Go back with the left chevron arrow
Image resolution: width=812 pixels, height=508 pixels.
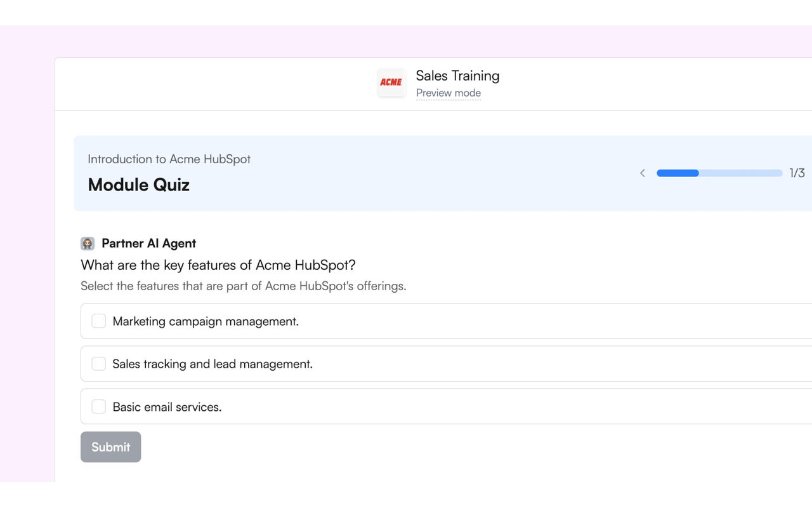click(643, 173)
